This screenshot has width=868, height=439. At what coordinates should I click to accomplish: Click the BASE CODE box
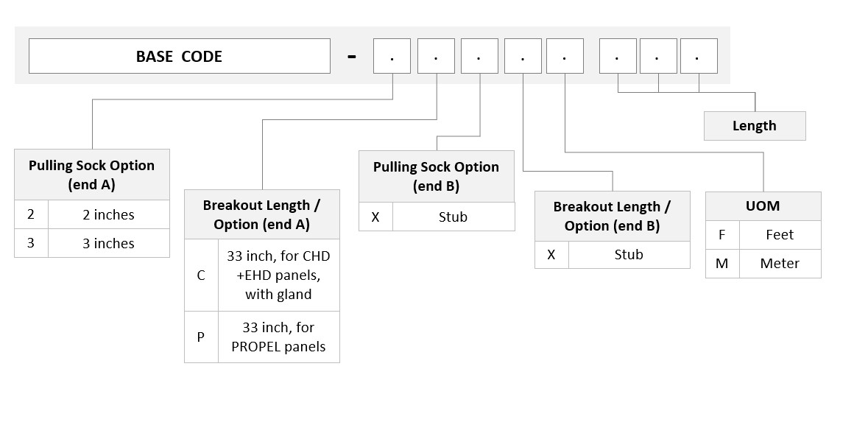pyautogui.click(x=180, y=56)
